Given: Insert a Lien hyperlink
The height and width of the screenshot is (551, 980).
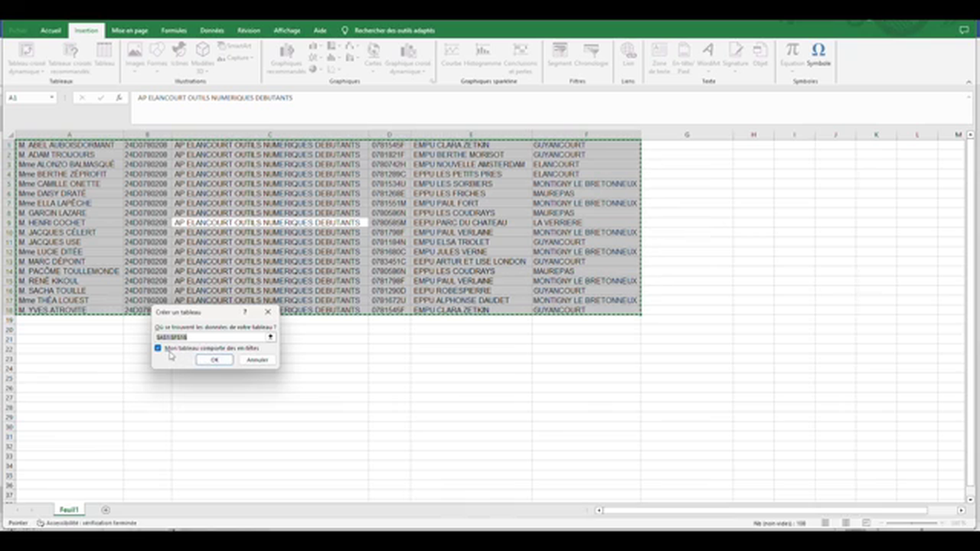Looking at the screenshot, I should coord(629,53).
